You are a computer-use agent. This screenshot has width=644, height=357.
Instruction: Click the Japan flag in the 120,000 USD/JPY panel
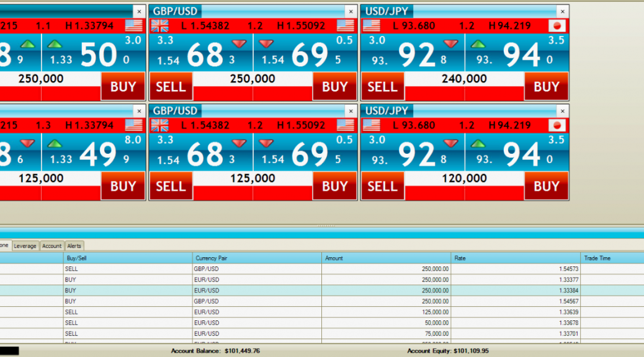[x=557, y=125]
